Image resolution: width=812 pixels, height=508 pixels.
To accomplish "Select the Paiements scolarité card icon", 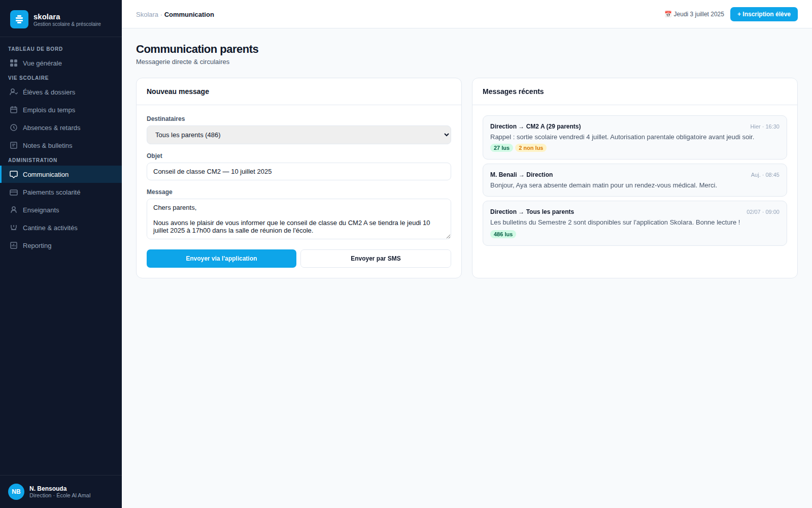I will 14,192.
